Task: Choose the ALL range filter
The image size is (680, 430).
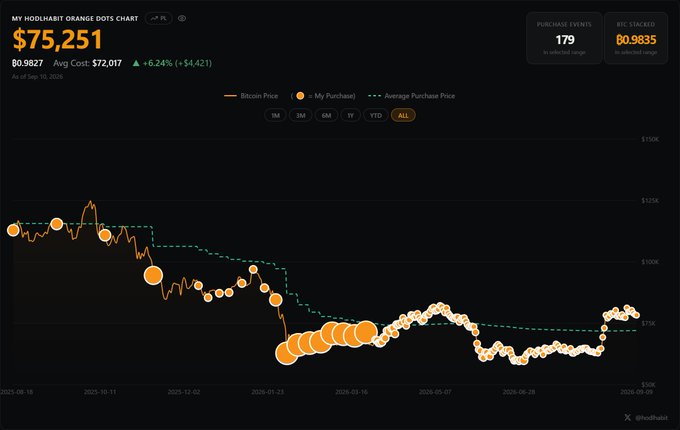Action: 403,115
